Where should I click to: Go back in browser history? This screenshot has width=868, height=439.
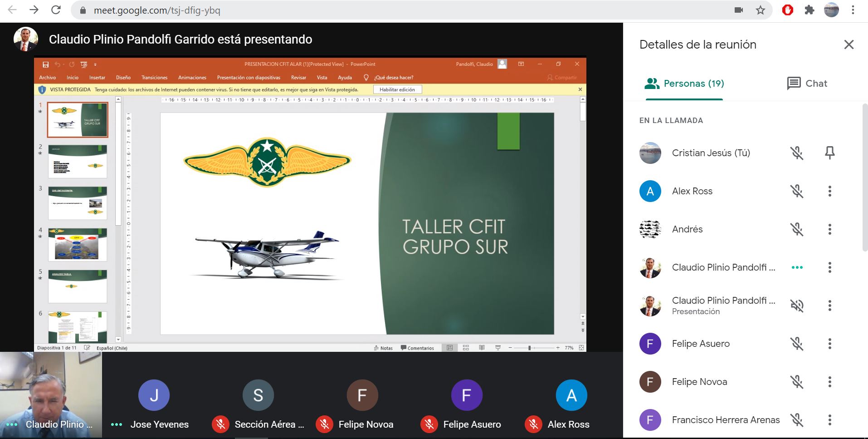12,10
